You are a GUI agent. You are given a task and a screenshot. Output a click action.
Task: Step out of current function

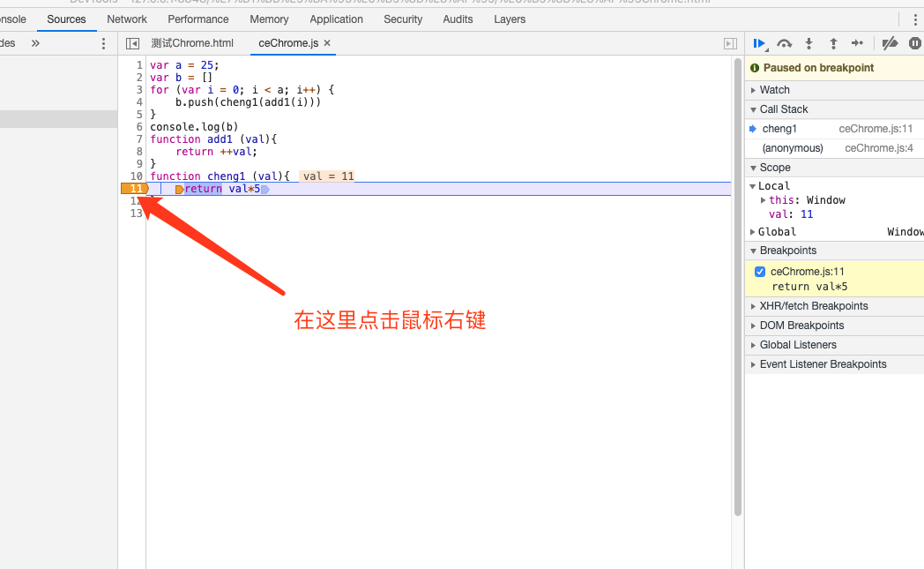pos(833,43)
